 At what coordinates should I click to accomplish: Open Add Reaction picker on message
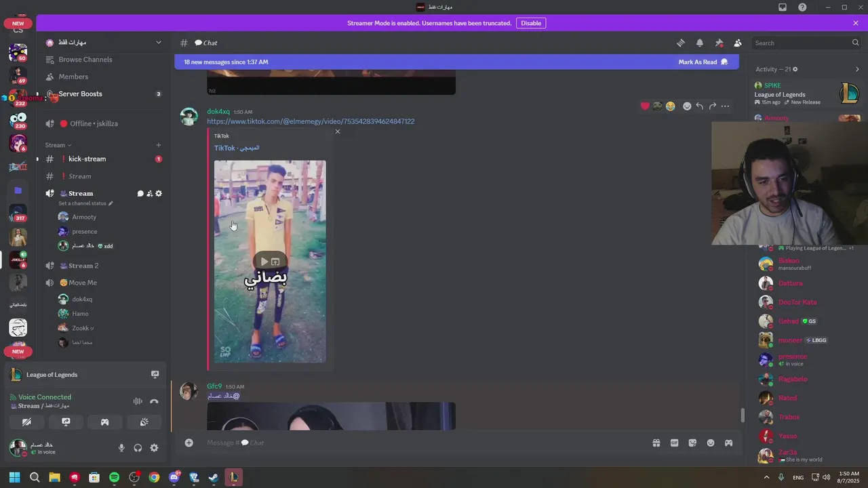(687, 106)
